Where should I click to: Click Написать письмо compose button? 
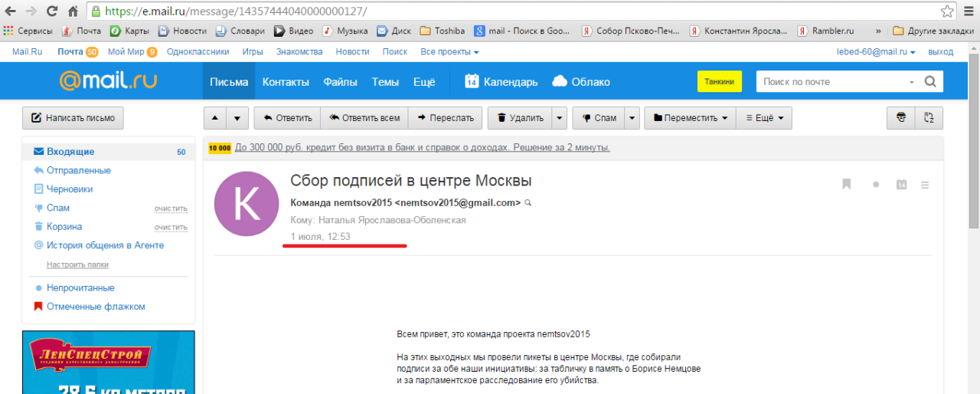[73, 118]
